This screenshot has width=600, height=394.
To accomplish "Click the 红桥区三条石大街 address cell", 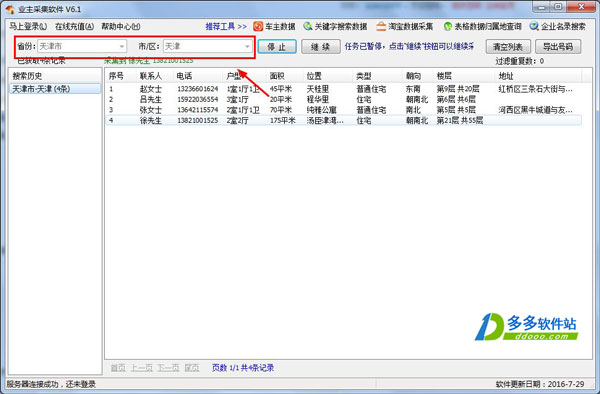I will coord(535,89).
